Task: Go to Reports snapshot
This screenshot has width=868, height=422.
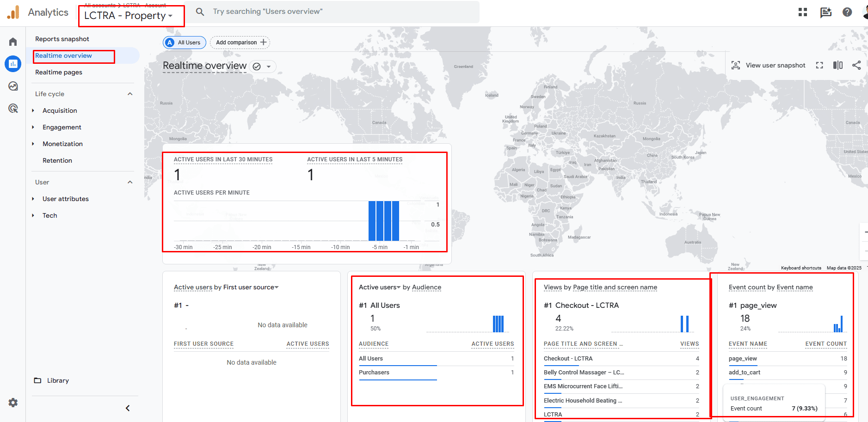Action: 62,39
